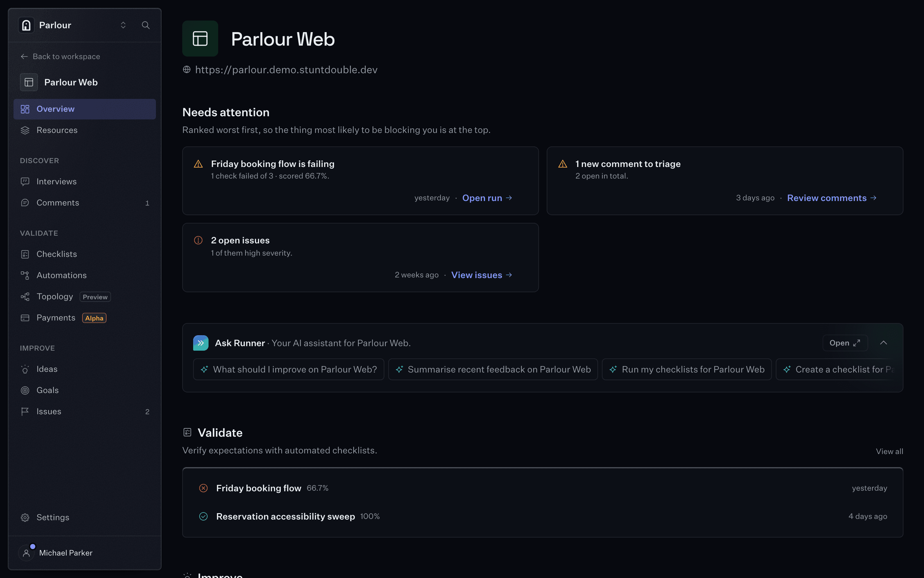Click Review comments link
The height and width of the screenshot is (578, 924).
click(832, 198)
